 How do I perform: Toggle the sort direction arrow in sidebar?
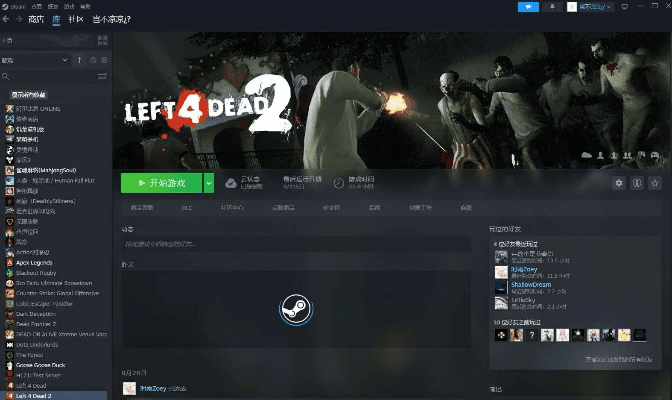(x=79, y=60)
